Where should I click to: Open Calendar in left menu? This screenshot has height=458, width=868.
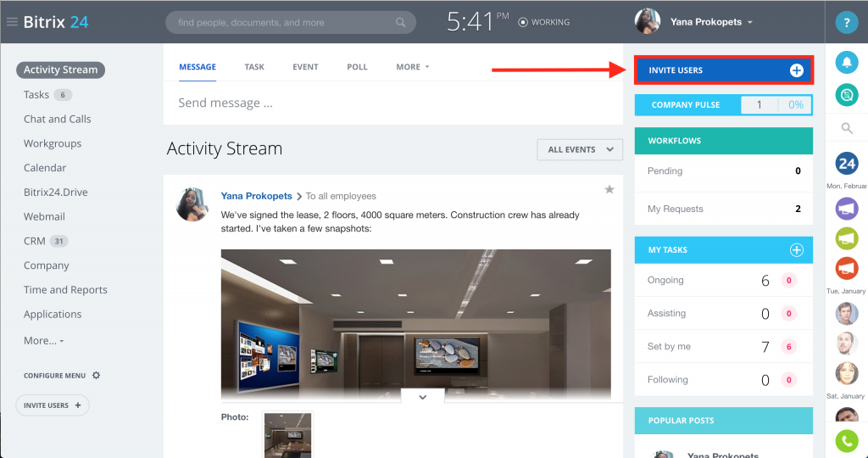(x=45, y=168)
